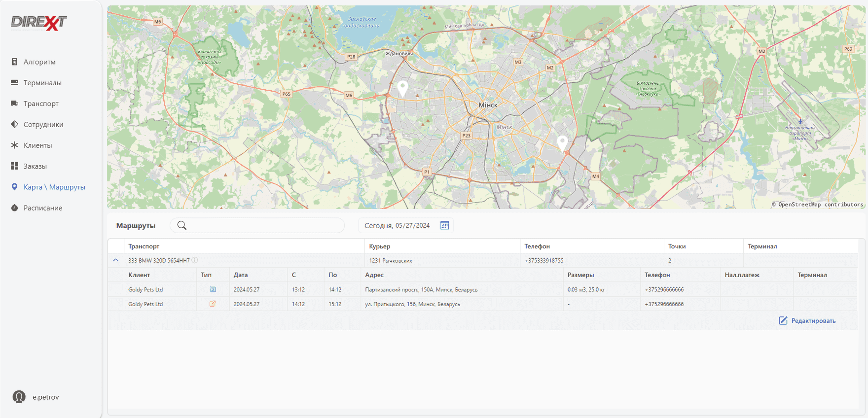The image size is (868, 418).
Task: Click the pencil icon beside Редактировать
Action: pyautogui.click(x=783, y=320)
